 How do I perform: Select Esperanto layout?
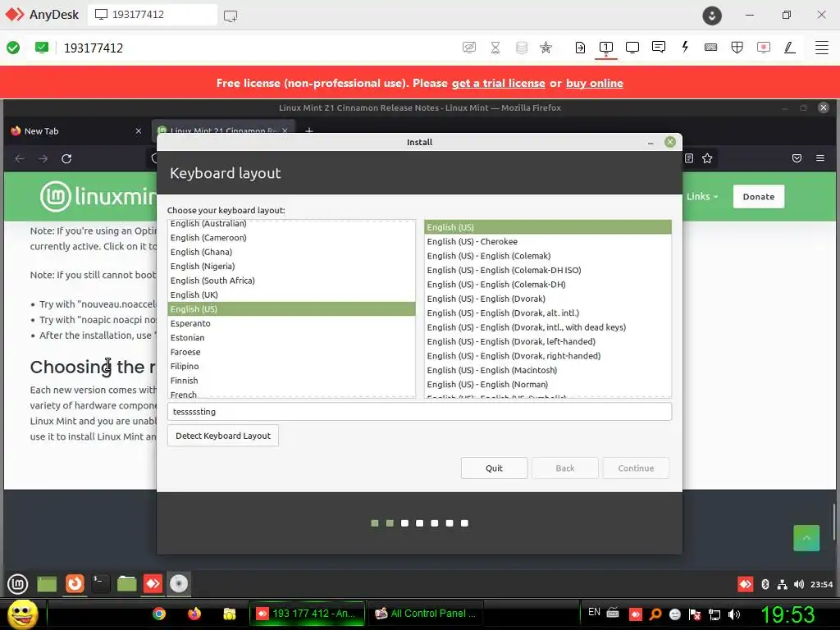pos(291,323)
